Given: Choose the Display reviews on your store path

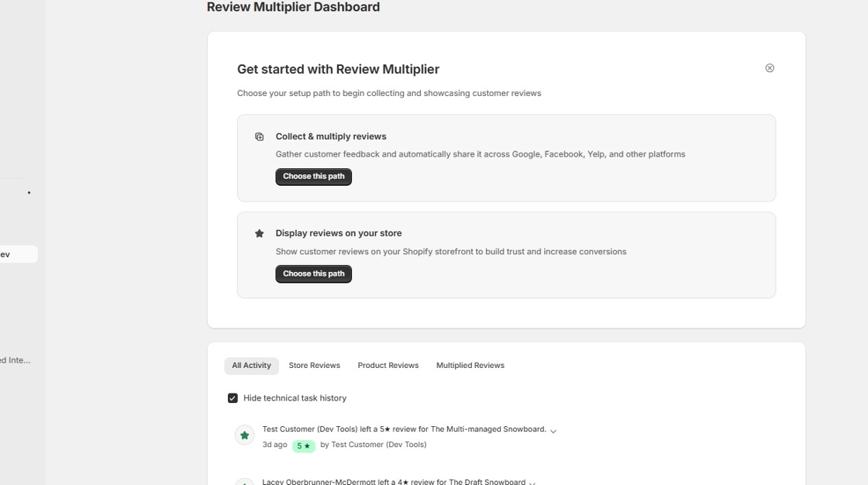Looking at the screenshot, I should click(313, 274).
